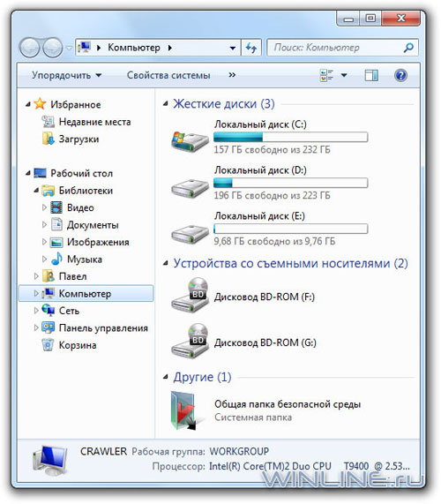Click the E: drive usage bar
The width and height of the screenshot is (441, 504).
pyautogui.click(x=291, y=229)
